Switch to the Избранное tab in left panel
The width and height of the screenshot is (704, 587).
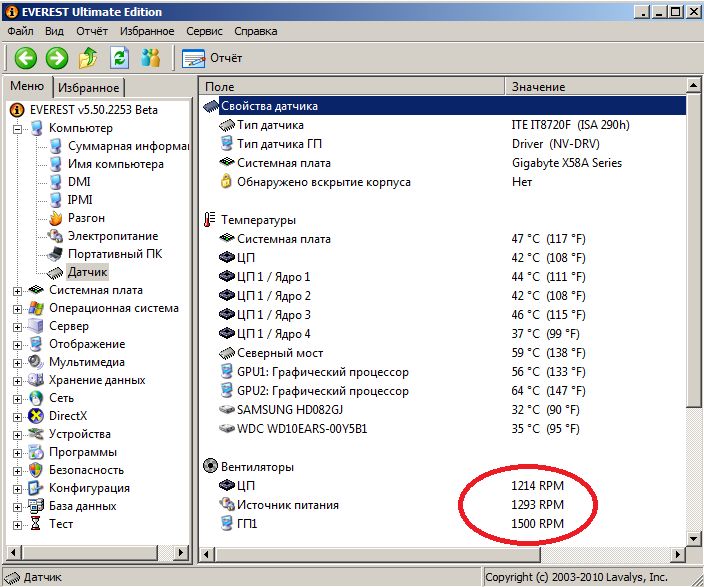(x=88, y=88)
